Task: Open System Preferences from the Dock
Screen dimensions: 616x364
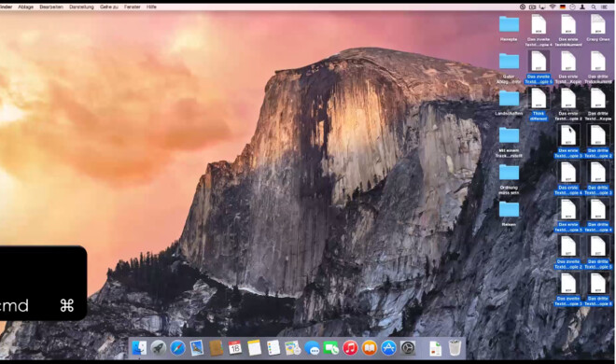Action: (408, 348)
